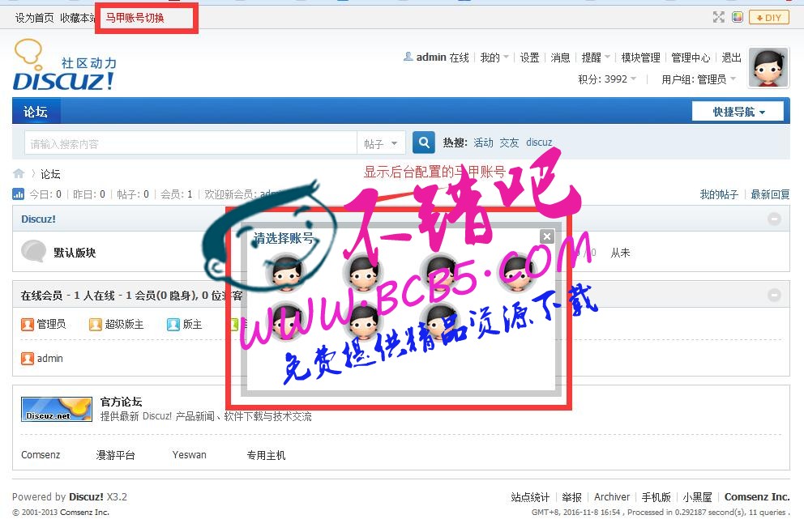Open 消息 in the user menu
The image size is (804, 532).
coord(560,57)
